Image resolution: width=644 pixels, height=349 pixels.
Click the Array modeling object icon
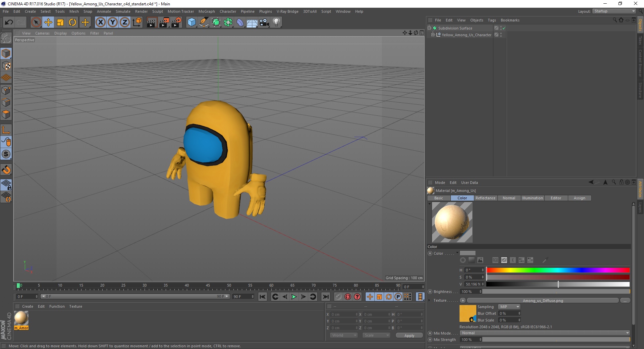(228, 22)
